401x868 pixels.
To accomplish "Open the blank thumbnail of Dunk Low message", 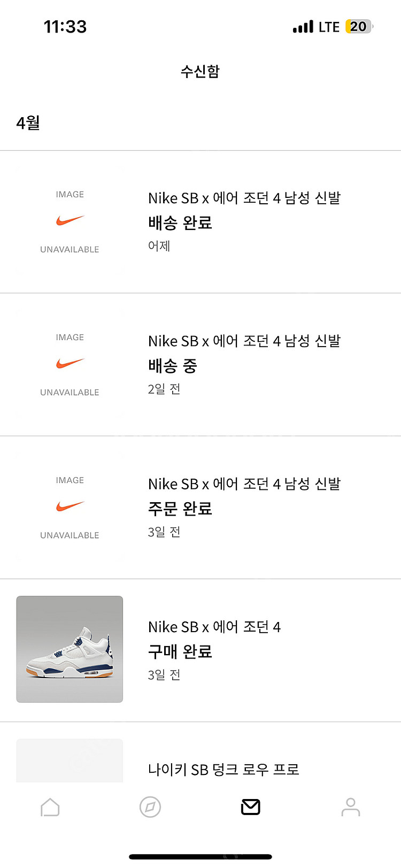I will pyautogui.click(x=70, y=761).
